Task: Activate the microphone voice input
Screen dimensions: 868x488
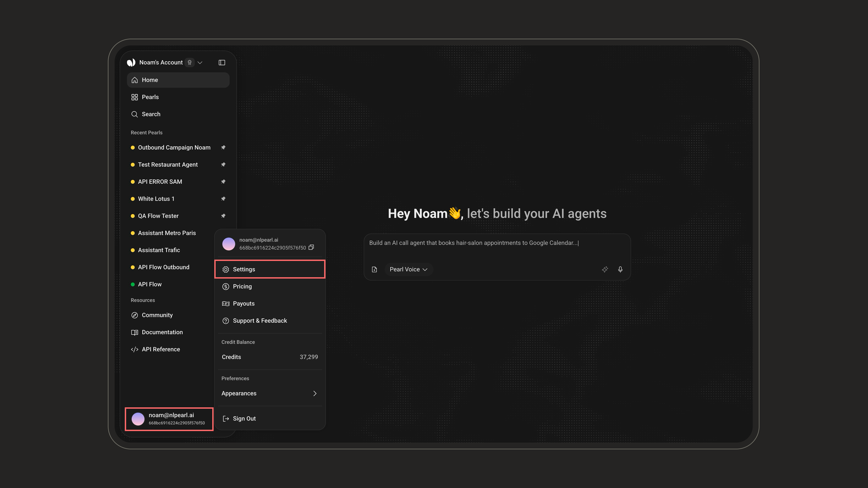Action: pyautogui.click(x=620, y=269)
